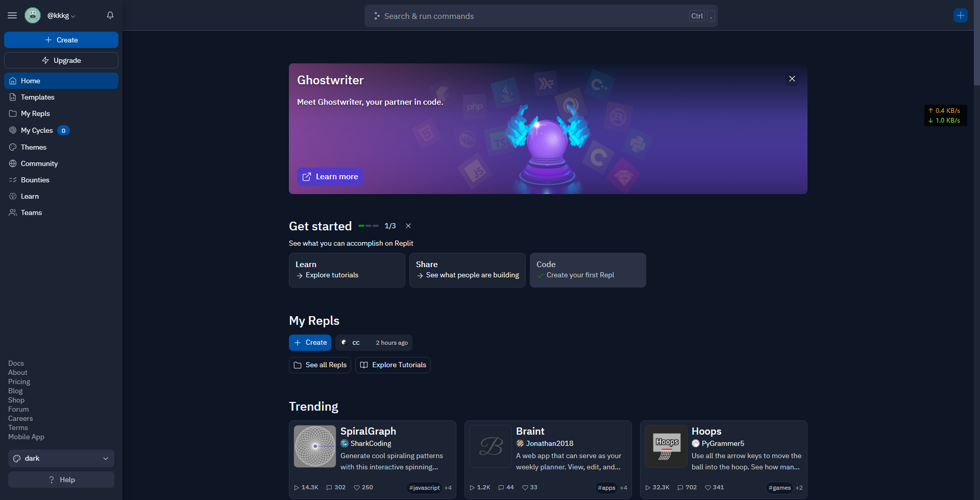The width and height of the screenshot is (980, 500).
Task: Click the Braint run count icon
Action: pos(472,488)
